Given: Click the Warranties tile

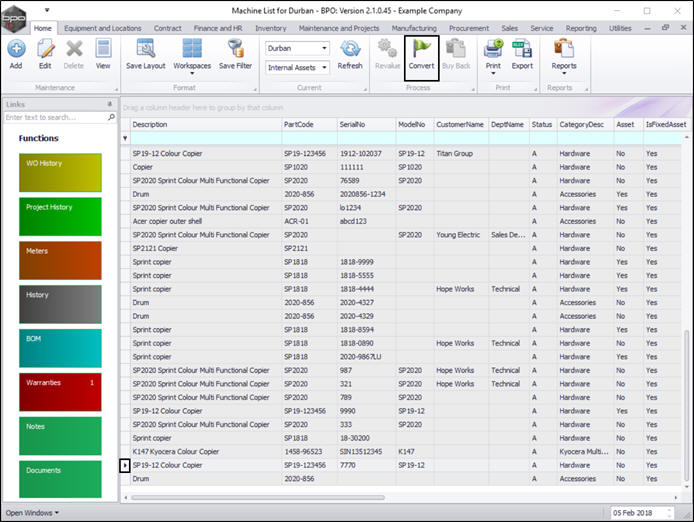Looking at the screenshot, I should (60, 392).
